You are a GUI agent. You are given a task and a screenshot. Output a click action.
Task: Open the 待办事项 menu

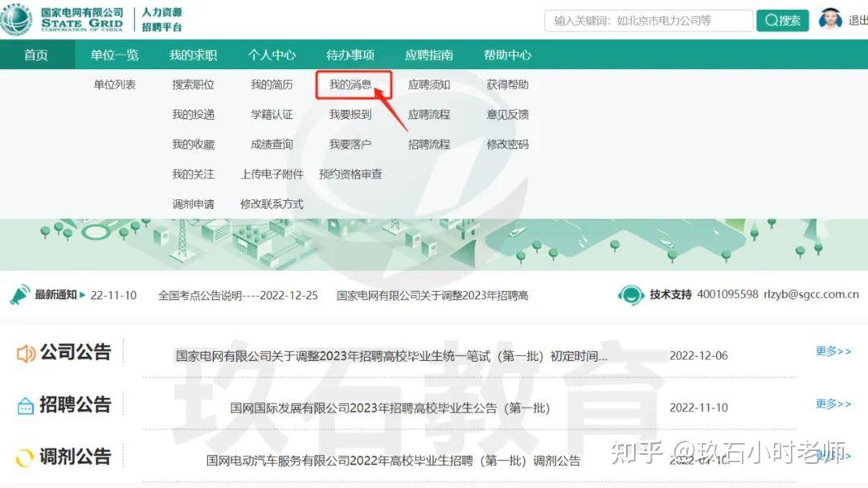click(350, 55)
